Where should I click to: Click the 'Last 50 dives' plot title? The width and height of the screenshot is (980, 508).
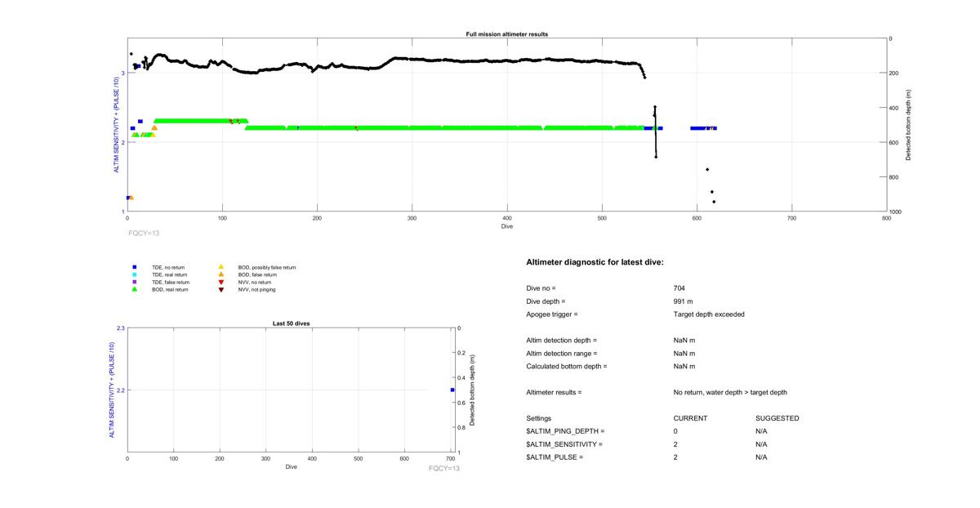(291, 323)
